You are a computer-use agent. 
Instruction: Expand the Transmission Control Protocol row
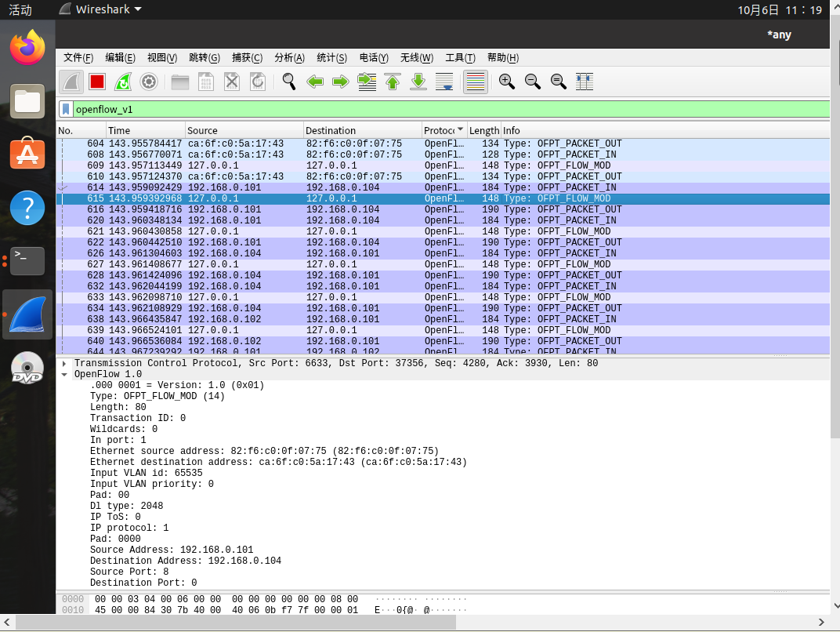coord(64,364)
